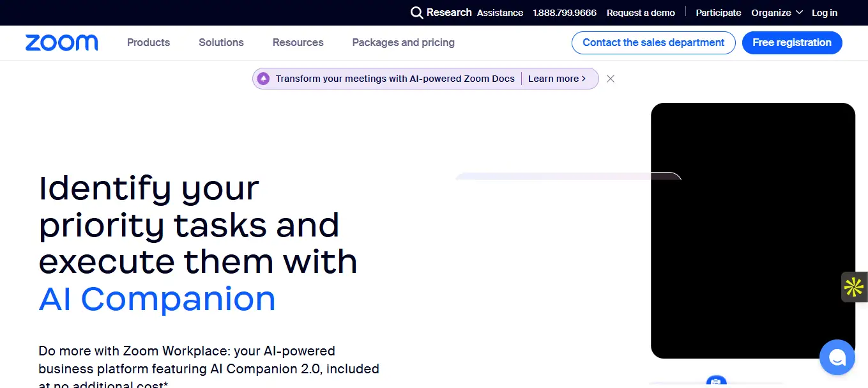Click the search magnifier icon

(x=416, y=12)
